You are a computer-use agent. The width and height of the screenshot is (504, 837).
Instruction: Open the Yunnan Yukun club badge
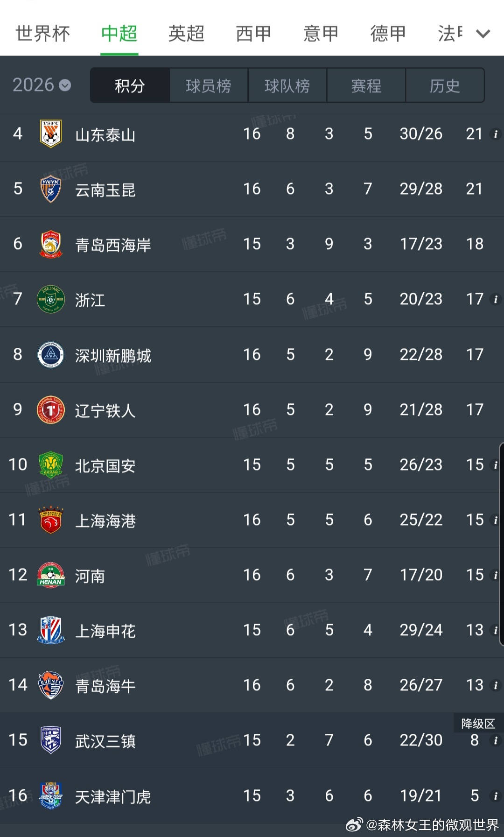[x=51, y=189]
